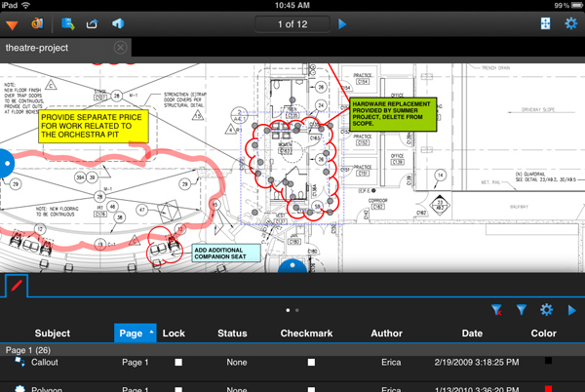Image resolution: width=585 pixels, height=392 pixels.
Task: Tap the page number field '1 of 12'
Action: (292, 23)
